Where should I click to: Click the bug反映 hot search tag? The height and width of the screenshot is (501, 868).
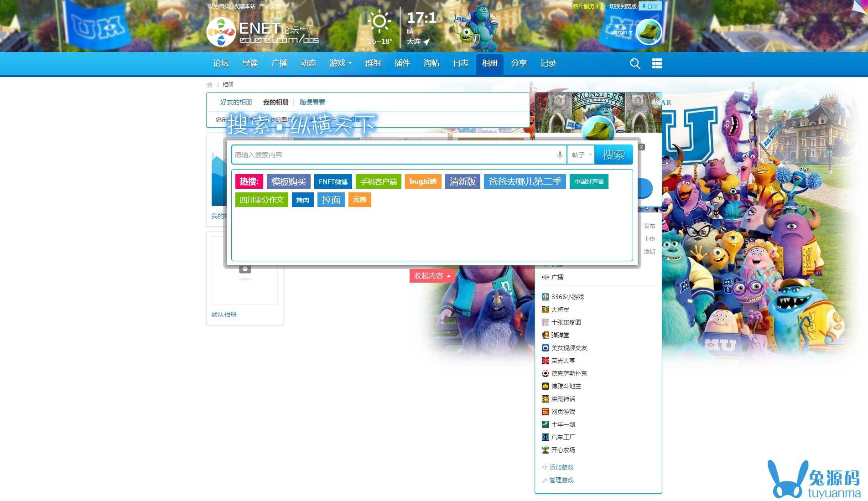[x=423, y=181]
